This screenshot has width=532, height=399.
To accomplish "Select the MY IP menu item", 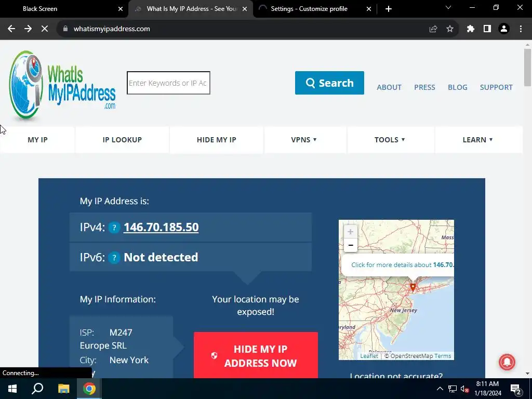I will coord(37,140).
